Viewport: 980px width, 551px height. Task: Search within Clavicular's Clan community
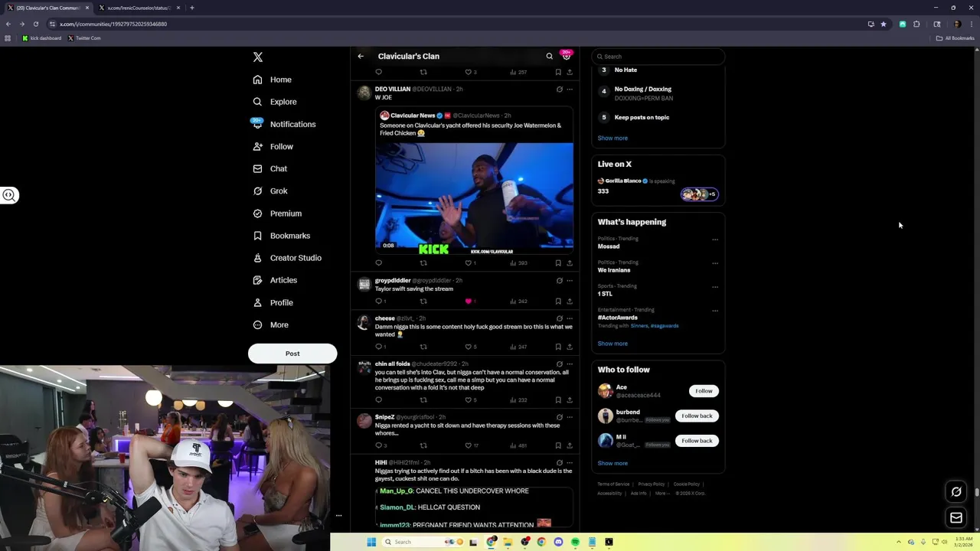[x=549, y=56]
